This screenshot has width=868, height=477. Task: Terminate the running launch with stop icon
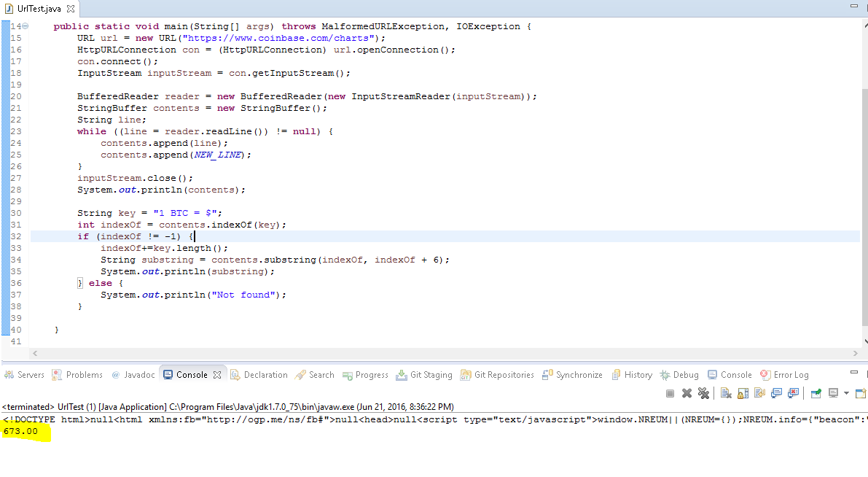coord(670,393)
